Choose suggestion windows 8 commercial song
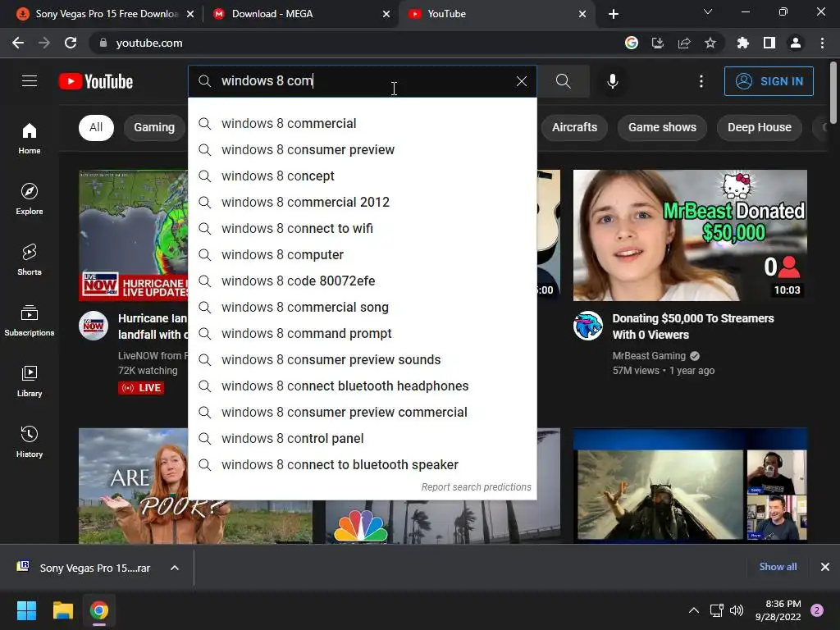The width and height of the screenshot is (840, 630). 362,307
